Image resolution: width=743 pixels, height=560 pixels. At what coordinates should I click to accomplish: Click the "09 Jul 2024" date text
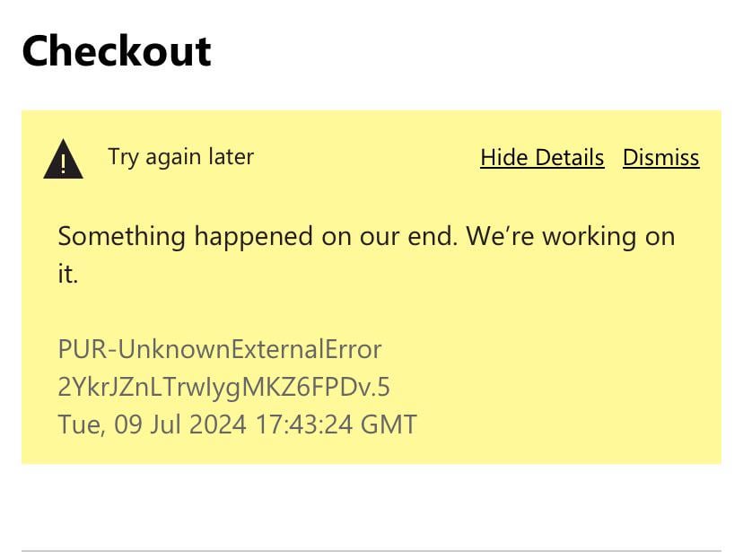pos(179,424)
